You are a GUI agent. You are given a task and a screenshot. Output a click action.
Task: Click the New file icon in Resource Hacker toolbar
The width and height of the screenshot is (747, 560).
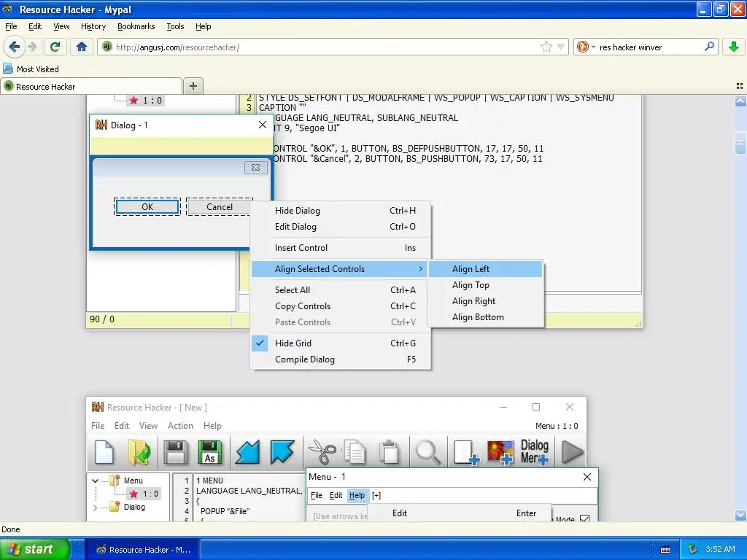pos(104,452)
